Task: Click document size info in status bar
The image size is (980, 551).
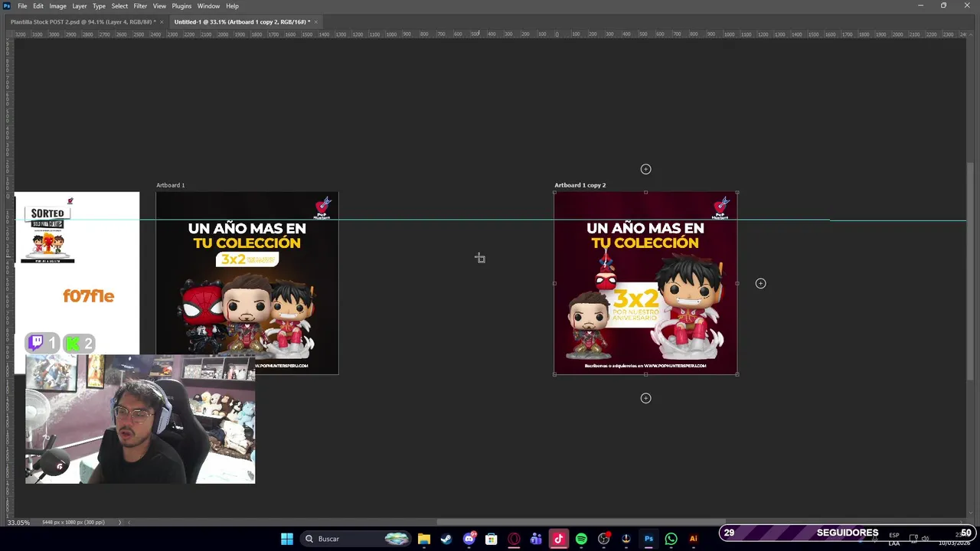Action: coord(73,523)
